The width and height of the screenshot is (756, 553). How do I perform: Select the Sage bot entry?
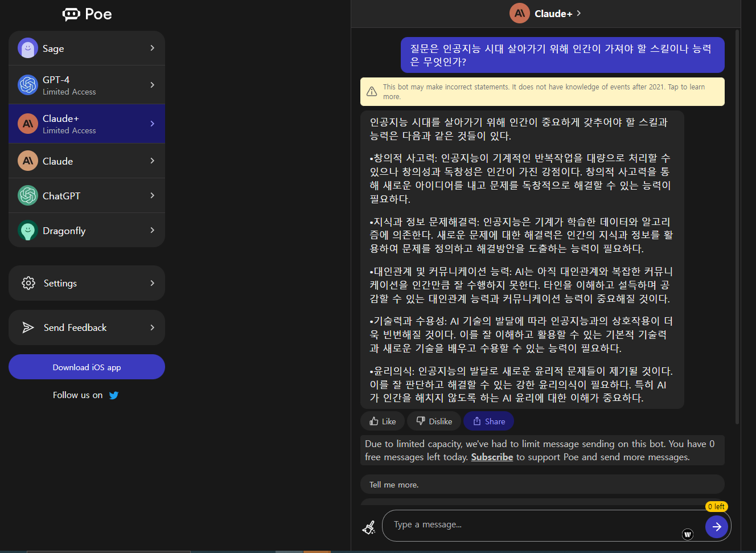[87, 48]
